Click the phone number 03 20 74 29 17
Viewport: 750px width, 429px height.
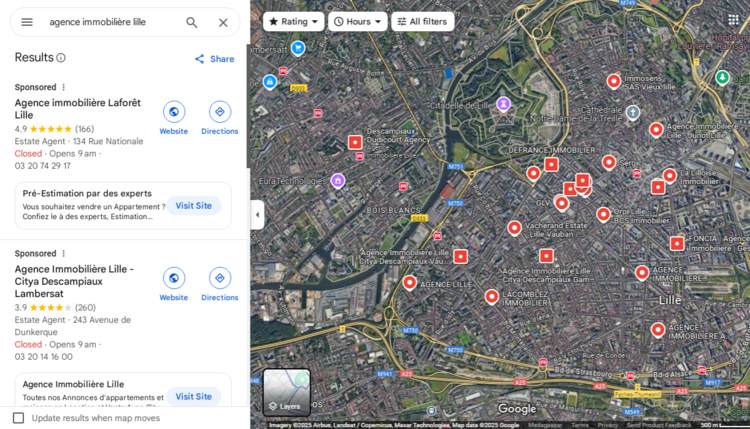click(43, 166)
